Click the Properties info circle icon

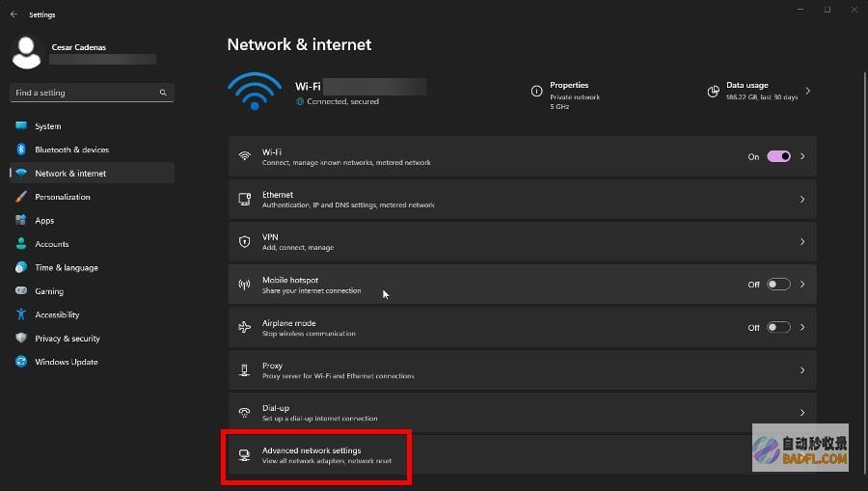[536, 92]
